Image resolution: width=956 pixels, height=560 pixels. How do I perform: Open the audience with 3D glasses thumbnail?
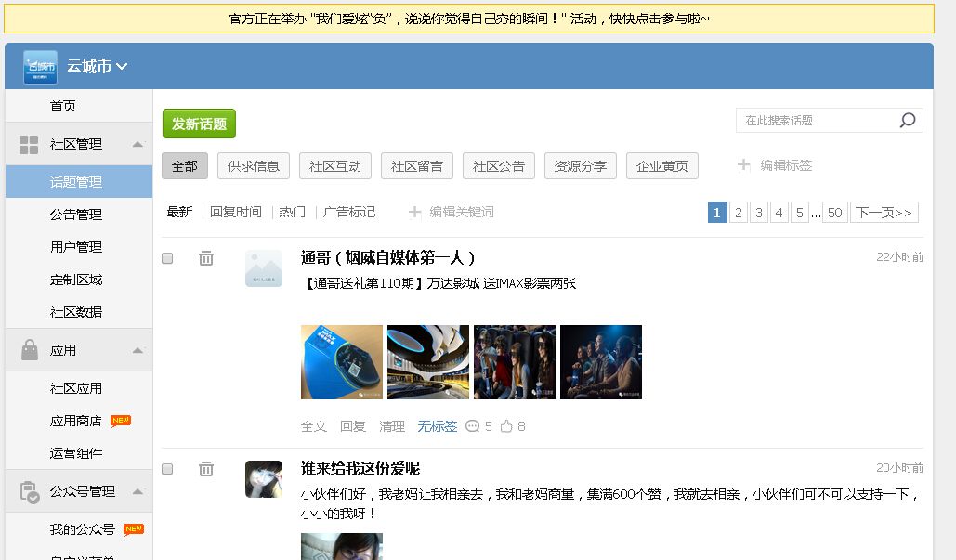pos(515,362)
